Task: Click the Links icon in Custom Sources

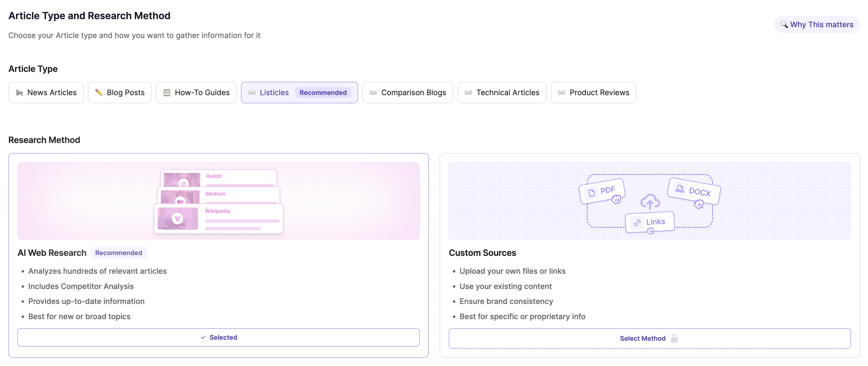Action: click(x=637, y=222)
